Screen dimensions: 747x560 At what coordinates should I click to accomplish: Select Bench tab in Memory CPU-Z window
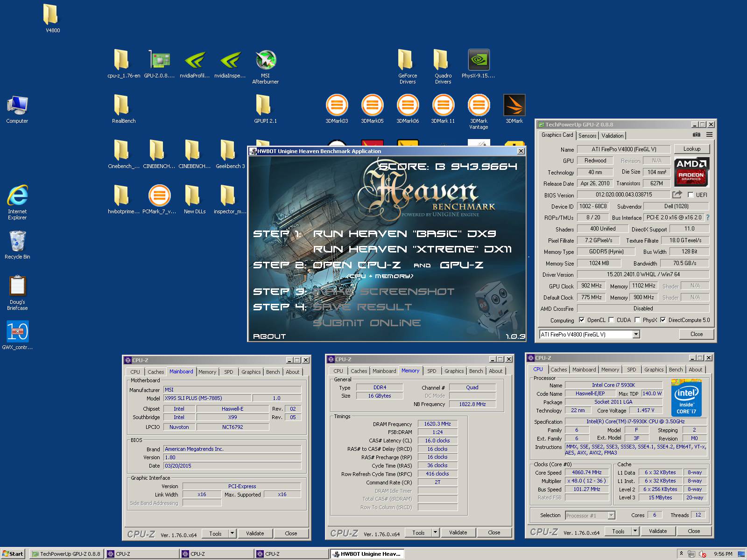coord(476,371)
